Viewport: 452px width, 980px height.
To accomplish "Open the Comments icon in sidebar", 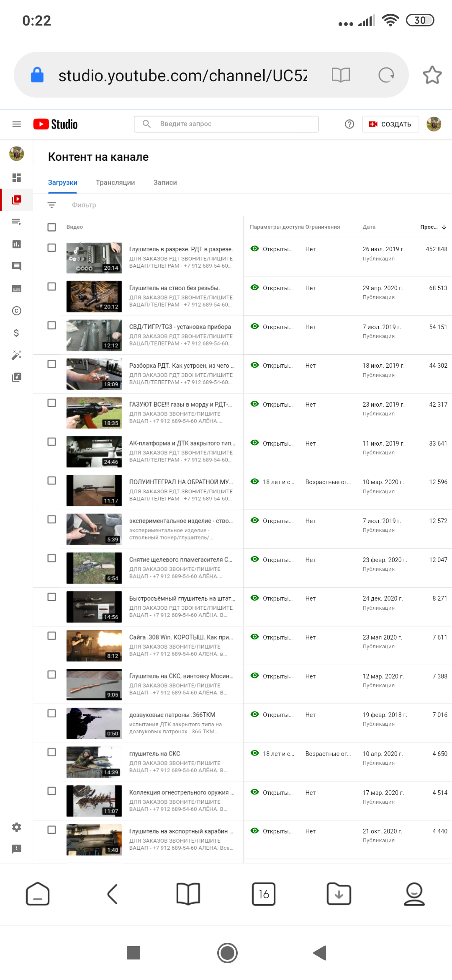I will (x=16, y=266).
